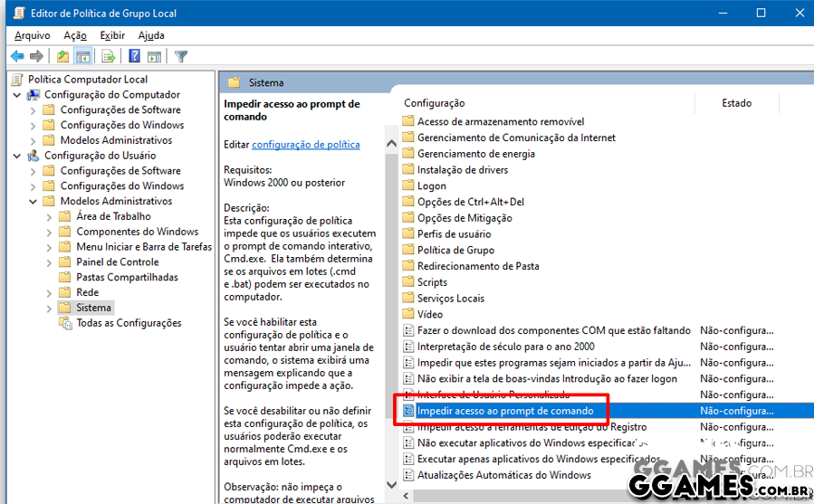
Task: Collapse the Configuração do Computador node
Action: (18, 95)
